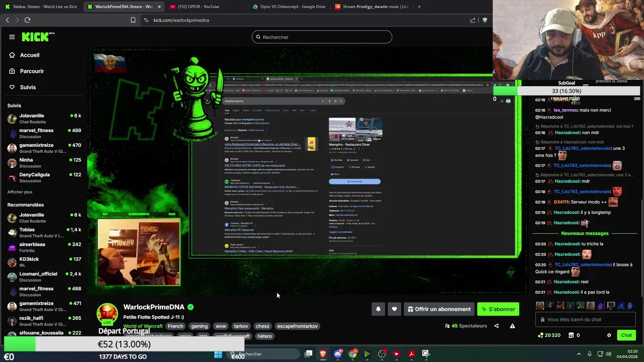Toggle the follow heart button
The width and height of the screenshot is (644, 362).
click(x=394, y=309)
